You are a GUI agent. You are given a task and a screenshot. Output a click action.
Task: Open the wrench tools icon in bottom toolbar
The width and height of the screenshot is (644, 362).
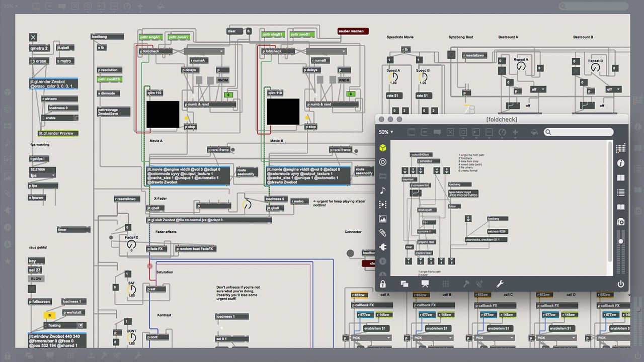click(500, 284)
